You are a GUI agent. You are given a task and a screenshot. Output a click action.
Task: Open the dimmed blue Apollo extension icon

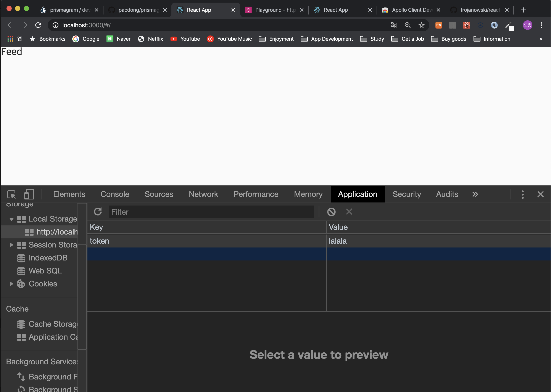tap(480, 25)
